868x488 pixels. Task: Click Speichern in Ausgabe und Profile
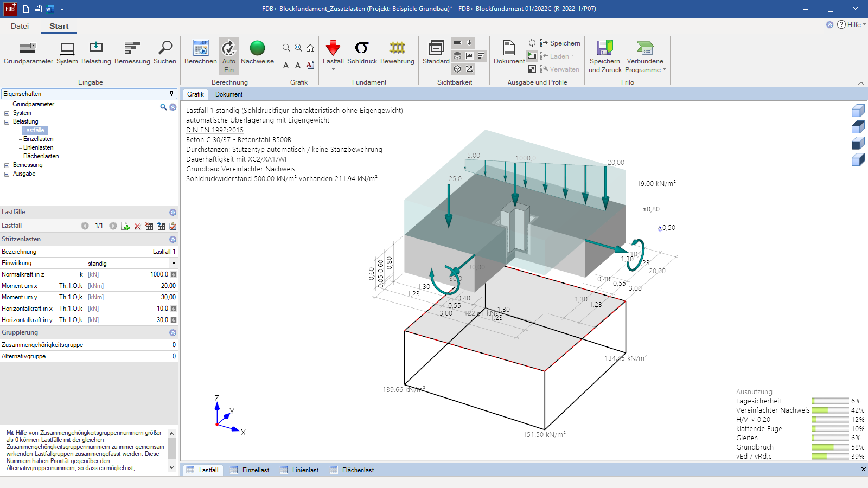tap(560, 43)
